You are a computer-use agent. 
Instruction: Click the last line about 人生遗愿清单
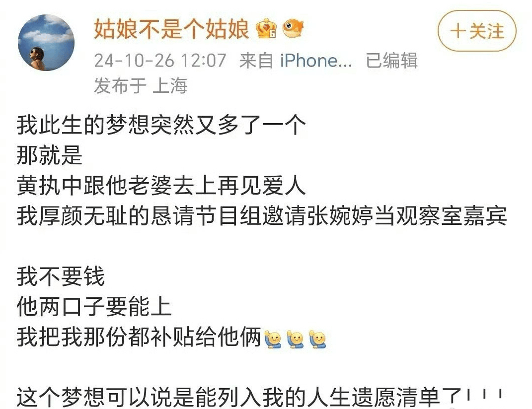pyautogui.click(x=260, y=397)
